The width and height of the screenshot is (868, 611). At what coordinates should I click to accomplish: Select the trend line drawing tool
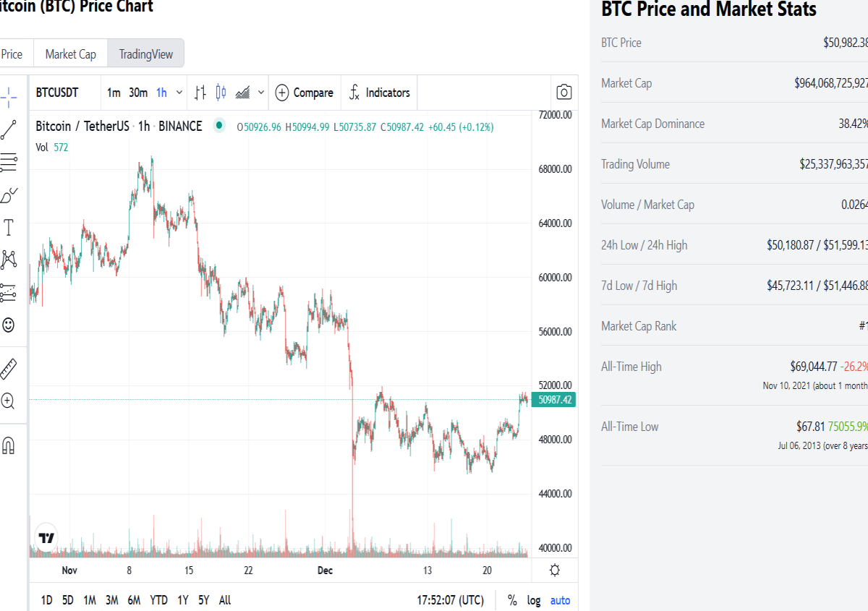9,130
